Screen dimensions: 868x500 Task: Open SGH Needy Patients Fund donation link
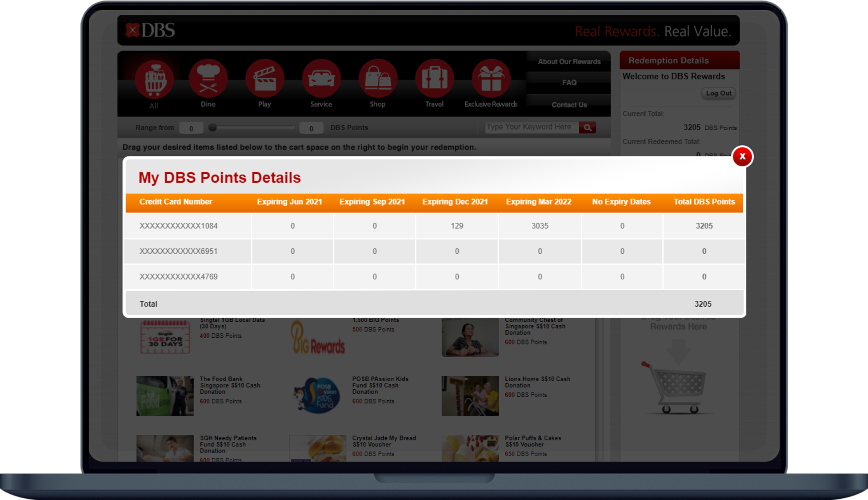[x=228, y=444]
